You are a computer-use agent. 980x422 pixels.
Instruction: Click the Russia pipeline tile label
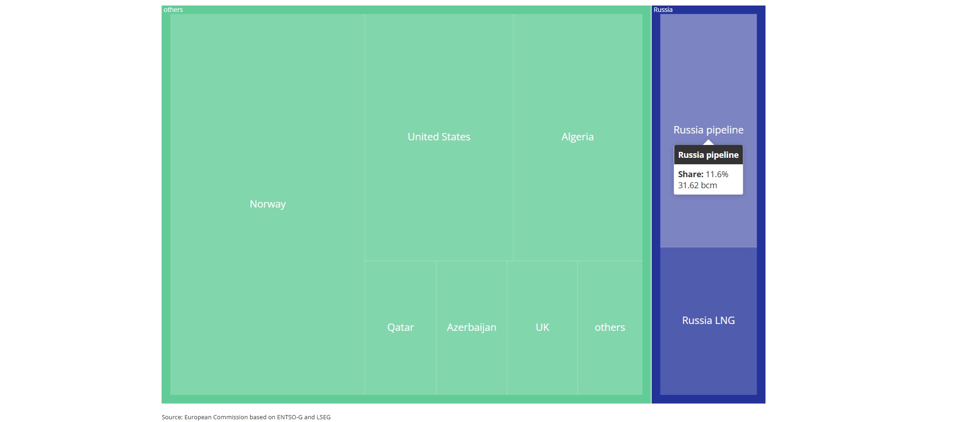[x=708, y=130]
